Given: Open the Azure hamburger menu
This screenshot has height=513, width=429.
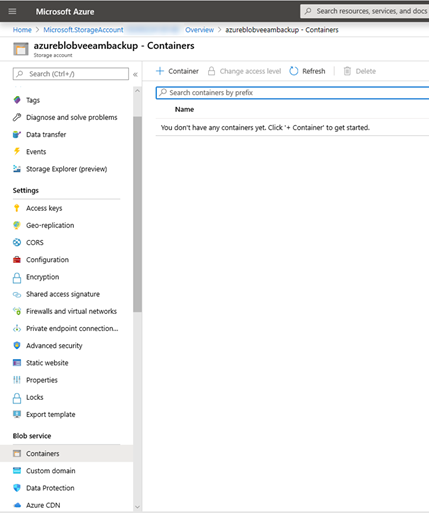Looking at the screenshot, I should tap(12, 11).
